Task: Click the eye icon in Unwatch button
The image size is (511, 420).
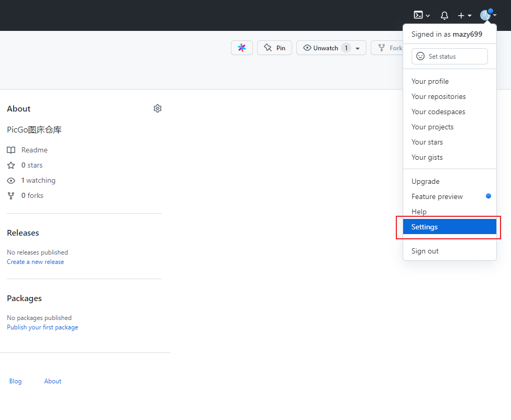Action: pos(307,48)
